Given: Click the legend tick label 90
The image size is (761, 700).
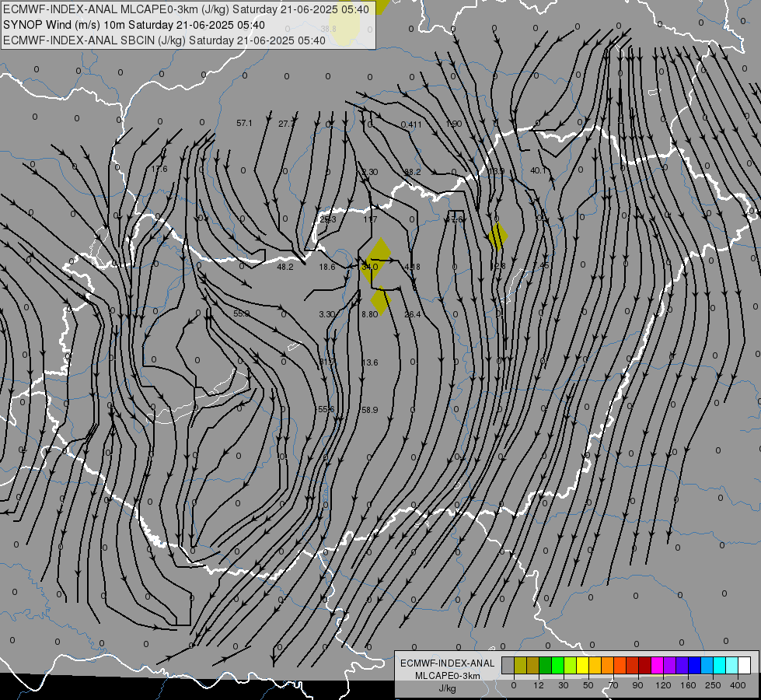Looking at the screenshot, I should (637, 685).
